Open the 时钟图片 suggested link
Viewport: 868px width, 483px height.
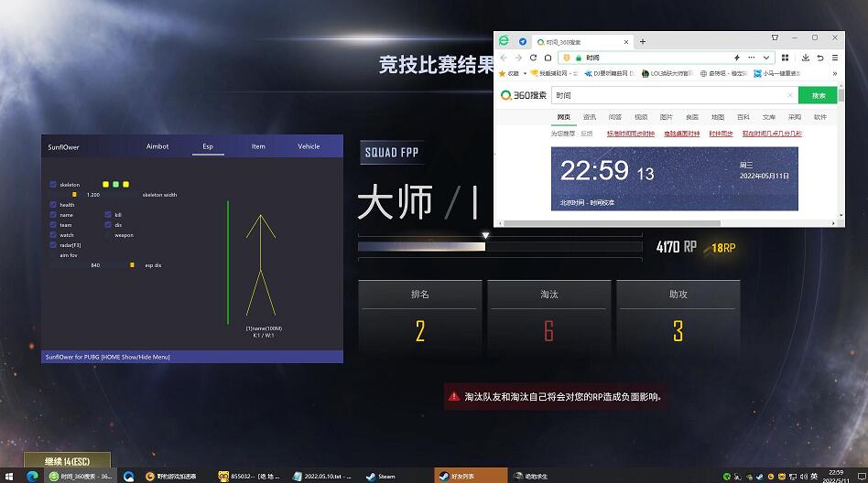click(x=721, y=134)
